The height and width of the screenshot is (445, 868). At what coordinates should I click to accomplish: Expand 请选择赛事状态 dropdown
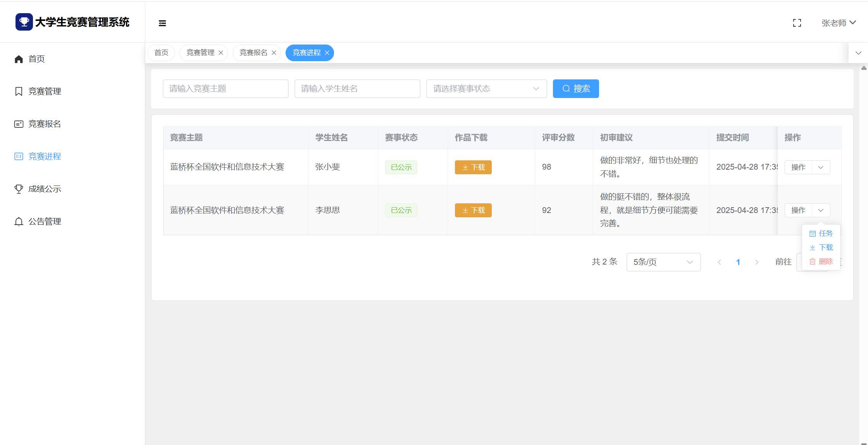[486, 89]
